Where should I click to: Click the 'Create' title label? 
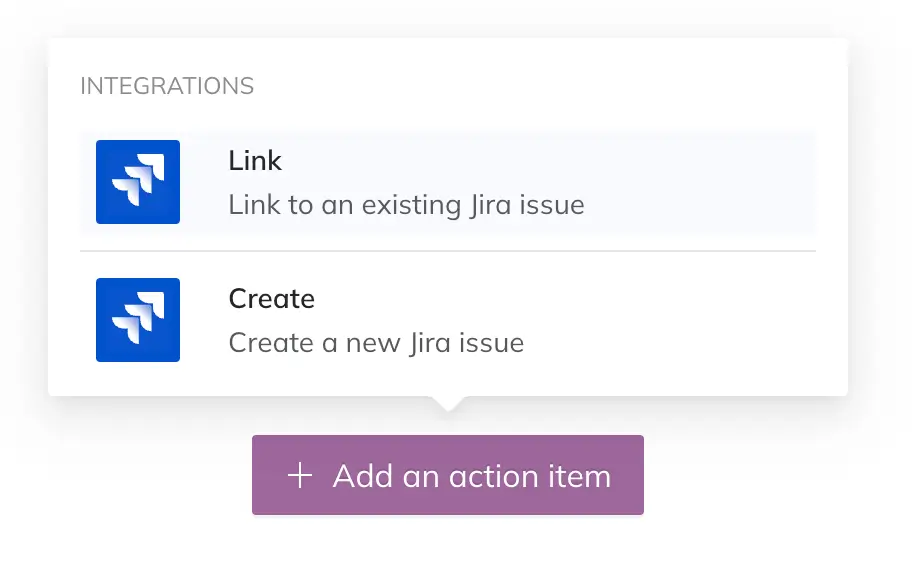tap(271, 299)
